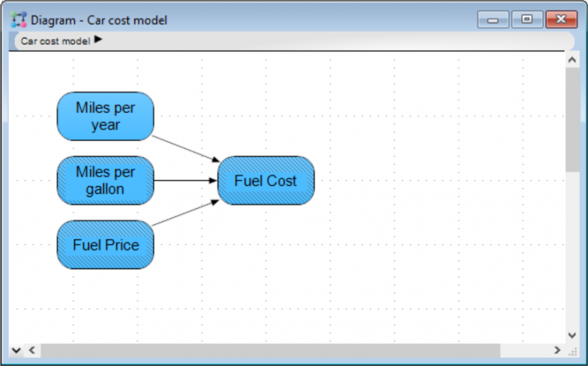Click the arrow from Fuel Price to Fuel Cost
The image size is (588, 366).
click(x=186, y=212)
